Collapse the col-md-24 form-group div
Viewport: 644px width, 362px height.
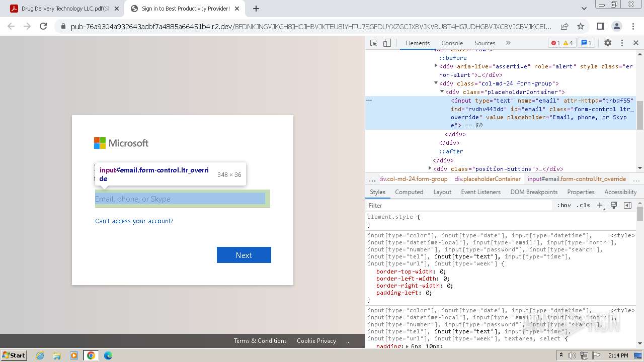436,83
